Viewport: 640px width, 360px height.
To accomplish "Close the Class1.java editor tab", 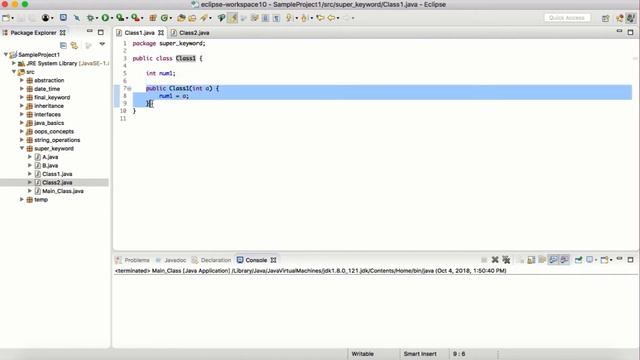I will click(161, 33).
